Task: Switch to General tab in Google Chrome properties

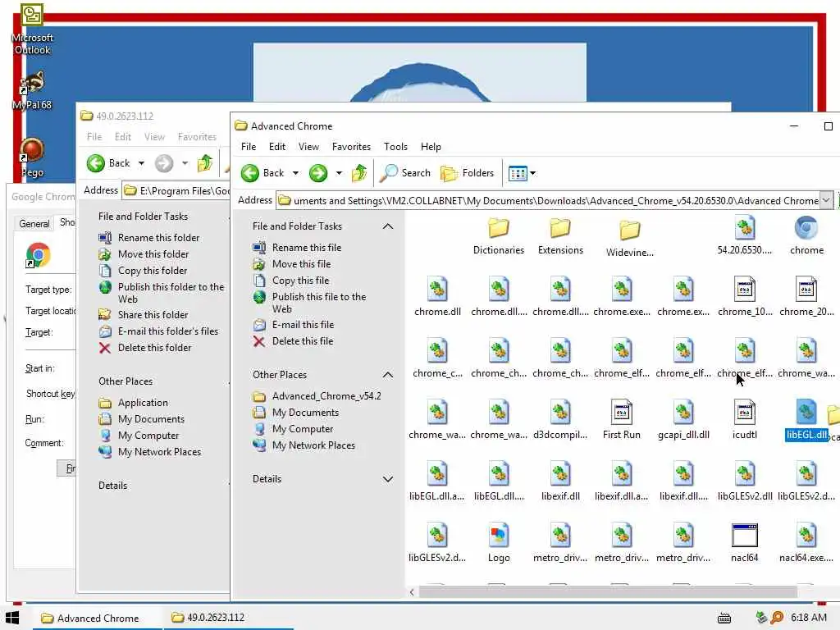Action: click(34, 223)
